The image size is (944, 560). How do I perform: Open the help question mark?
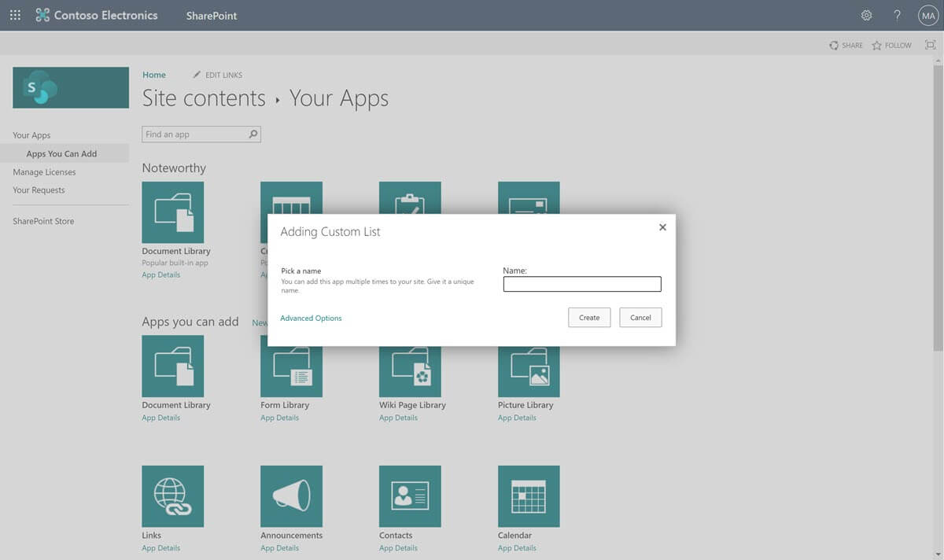tap(897, 15)
